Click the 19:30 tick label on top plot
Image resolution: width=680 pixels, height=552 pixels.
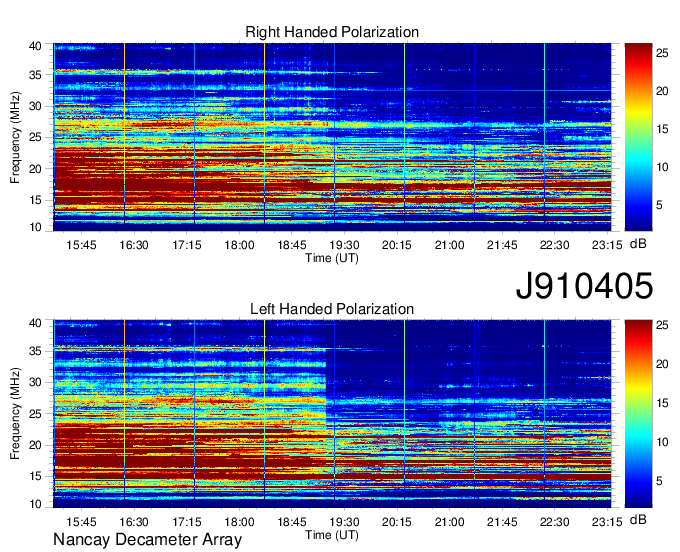[344, 245]
